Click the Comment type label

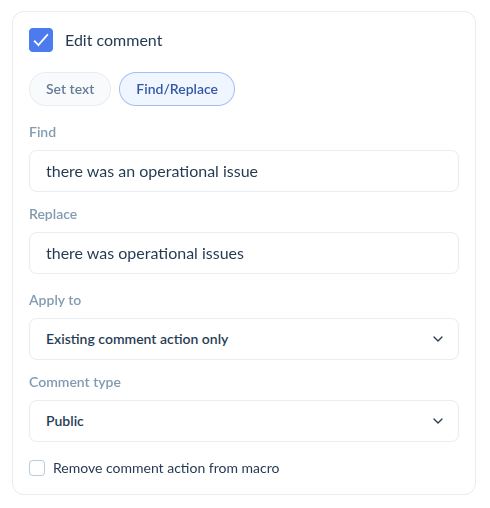[75, 382]
